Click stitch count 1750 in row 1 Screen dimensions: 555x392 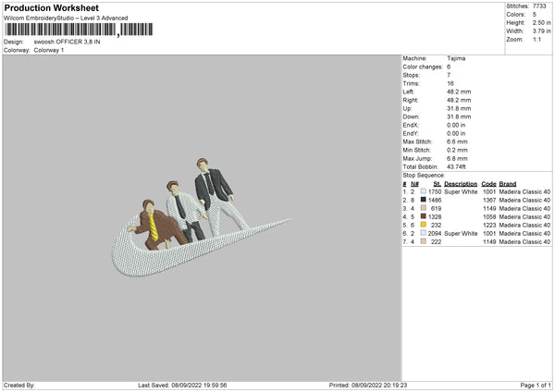(435, 191)
